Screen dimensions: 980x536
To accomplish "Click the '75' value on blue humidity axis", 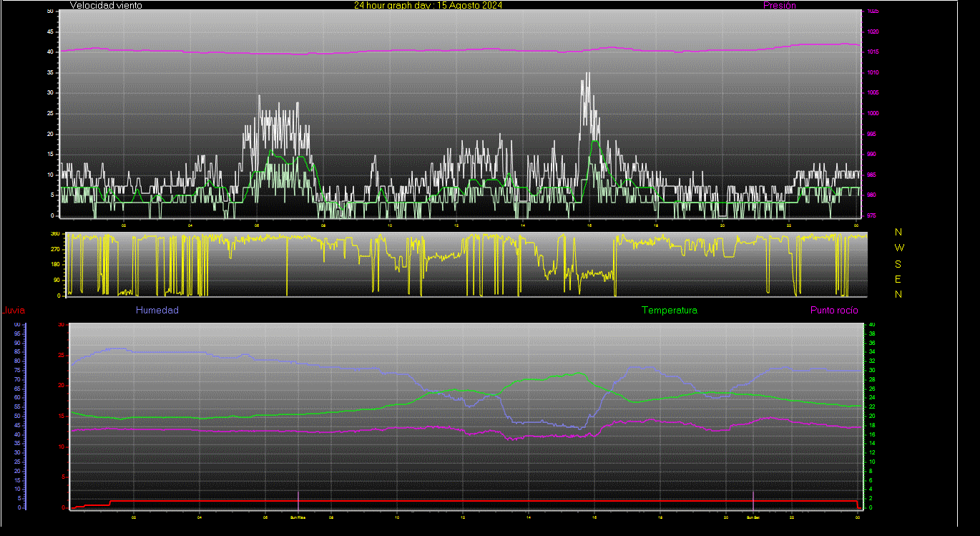I will (16, 370).
